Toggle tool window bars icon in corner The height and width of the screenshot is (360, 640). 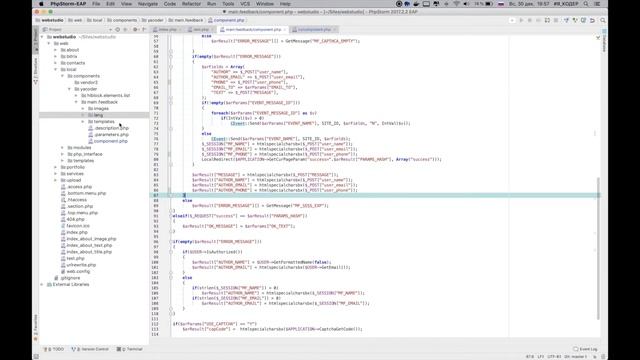click(36, 357)
